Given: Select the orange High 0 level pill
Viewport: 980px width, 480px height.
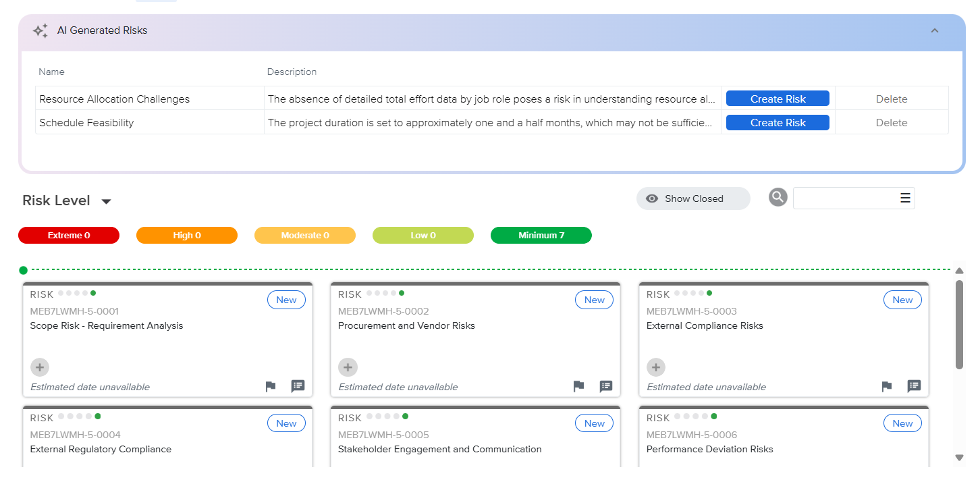Looking at the screenshot, I should [187, 236].
